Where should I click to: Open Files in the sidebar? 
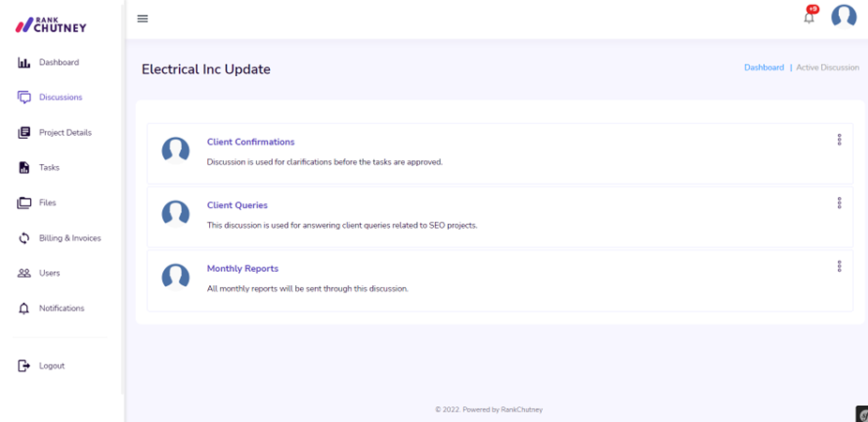(48, 203)
